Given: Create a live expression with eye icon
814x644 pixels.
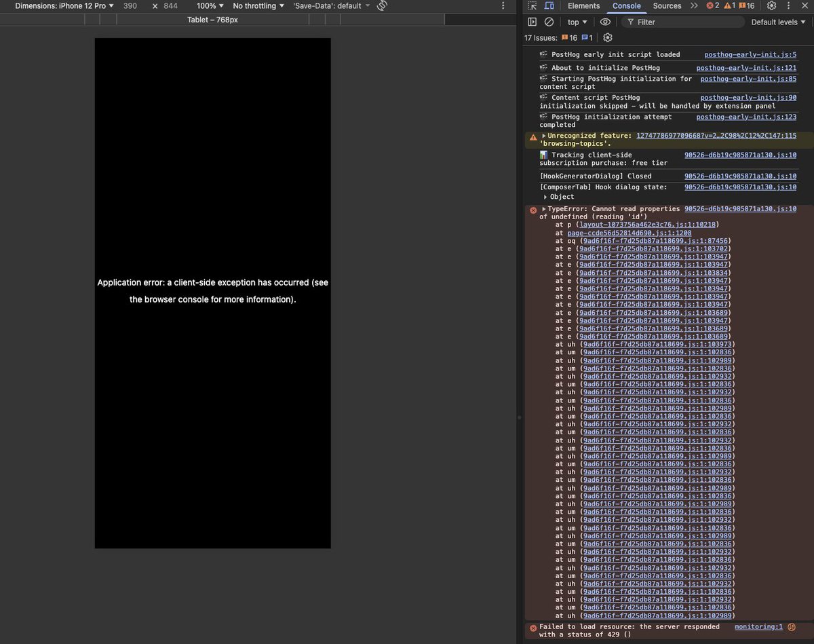Looking at the screenshot, I should point(605,22).
